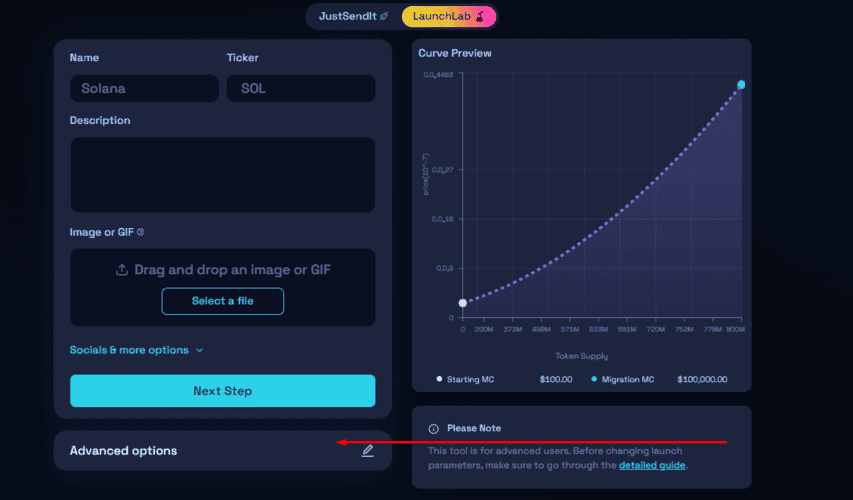Screen dimensions: 853x500
Task: Click the info icon beside Please Note
Action: tap(434, 429)
